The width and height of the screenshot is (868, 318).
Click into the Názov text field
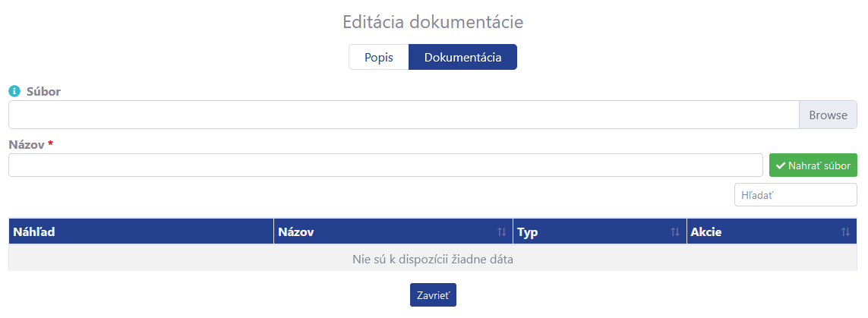385,165
